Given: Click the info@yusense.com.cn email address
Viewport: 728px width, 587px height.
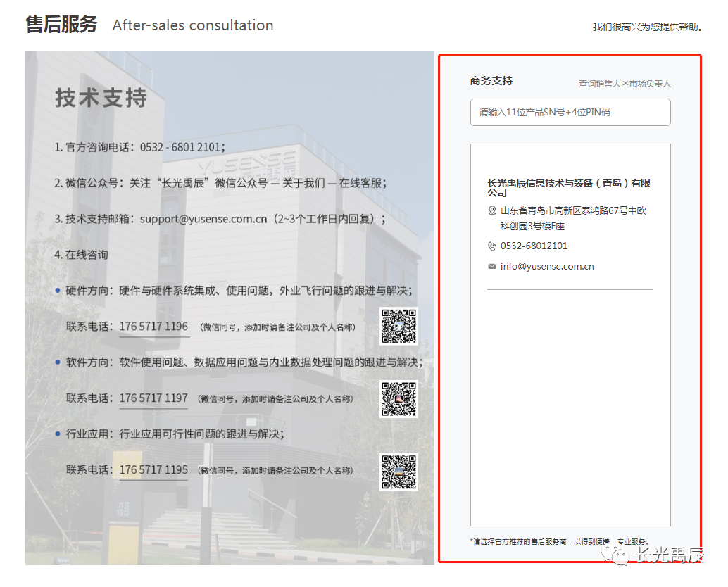Looking at the screenshot, I should (547, 267).
